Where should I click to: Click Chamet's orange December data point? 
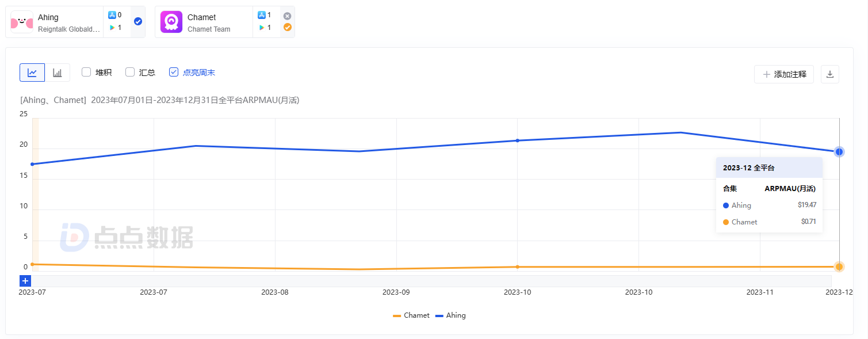coord(839,266)
